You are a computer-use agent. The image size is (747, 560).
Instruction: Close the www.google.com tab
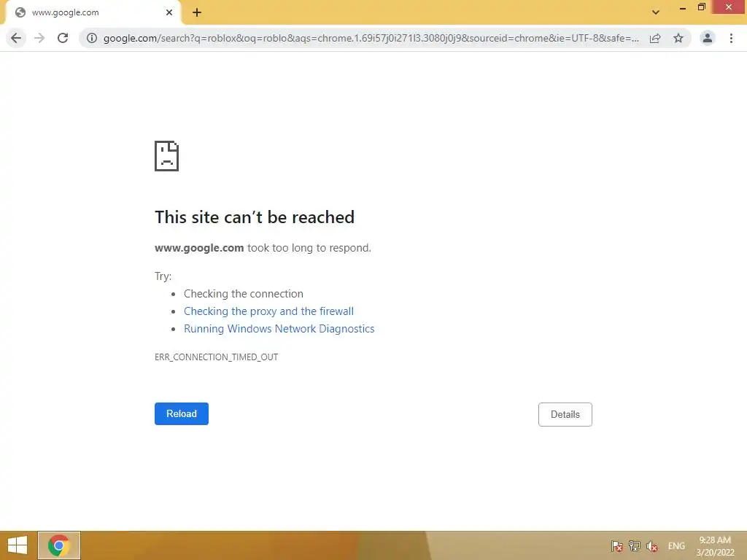tap(169, 13)
